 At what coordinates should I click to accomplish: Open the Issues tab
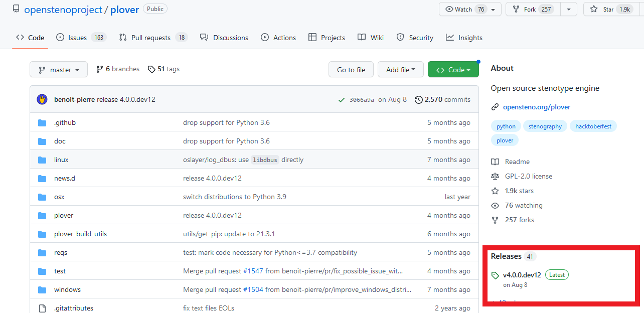tap(80, 38)
